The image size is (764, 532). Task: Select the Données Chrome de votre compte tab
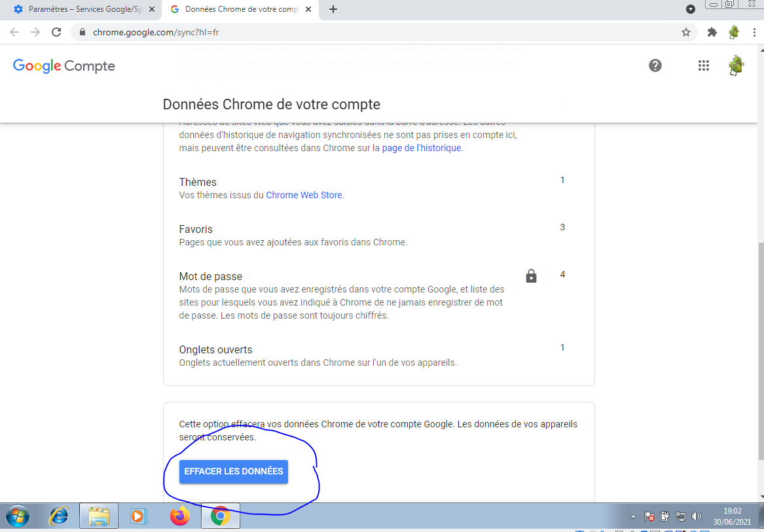240,9
